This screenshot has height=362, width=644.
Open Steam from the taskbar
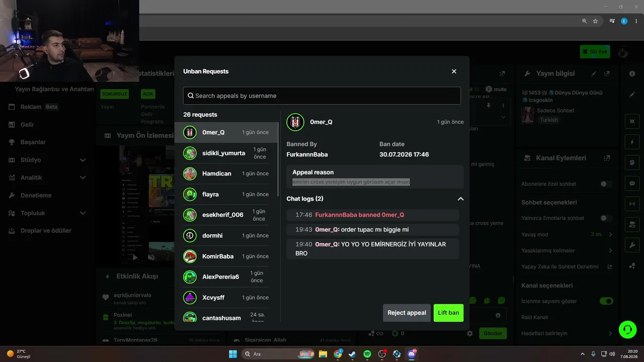pos(352,354)
